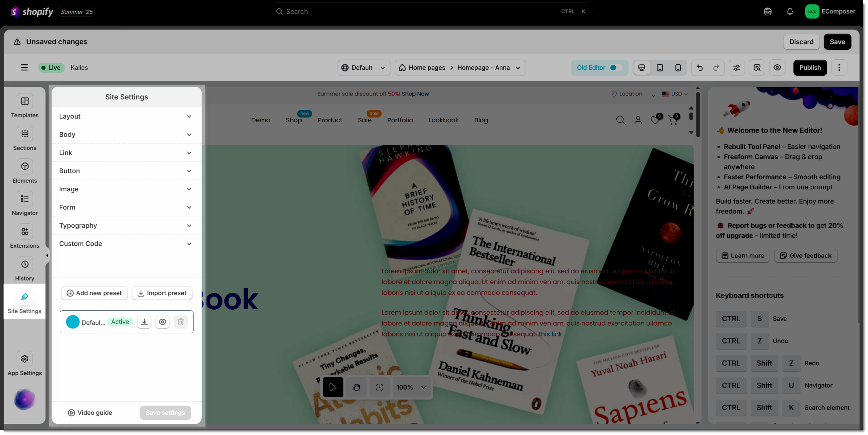Switch to desktop device view

coord(642,67)
